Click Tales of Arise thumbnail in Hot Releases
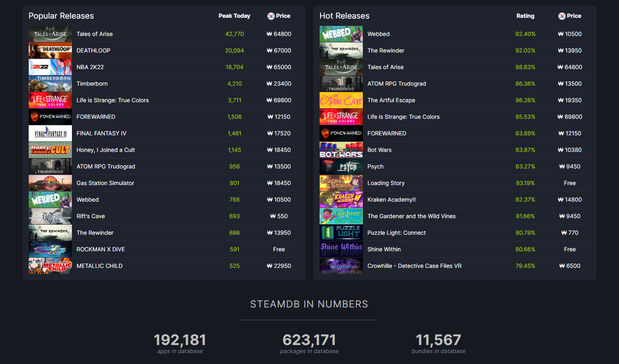Viewport: 619px width, 364px height. click(x=341, y=67)
